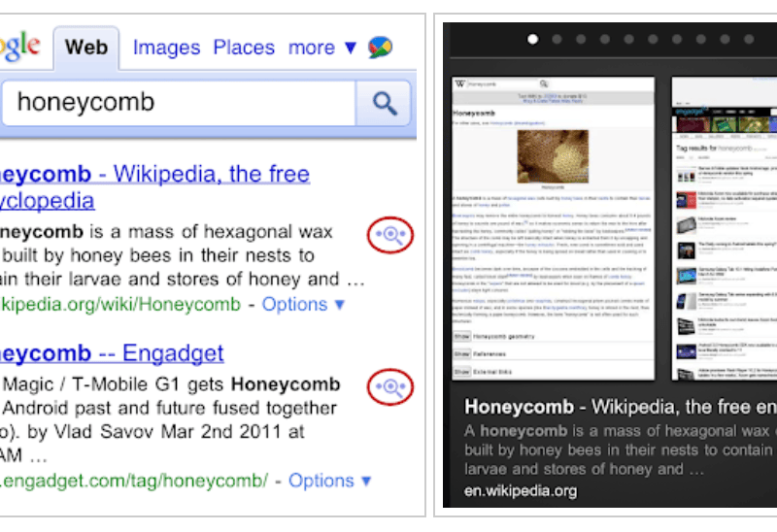Select the second preview page dot
The height and width of the screenshot is (532, 777).
pyautogui.click(x=557, y=40)
